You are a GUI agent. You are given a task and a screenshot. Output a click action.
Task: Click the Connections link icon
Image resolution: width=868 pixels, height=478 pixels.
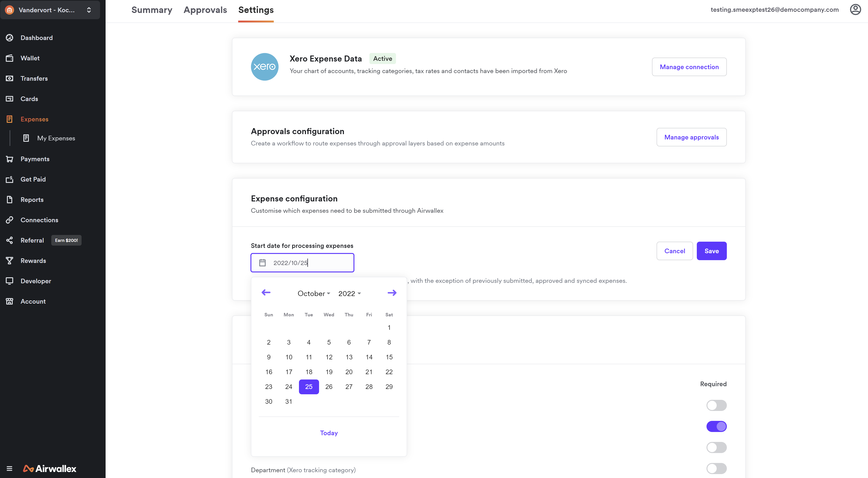(x=9, y=220)
